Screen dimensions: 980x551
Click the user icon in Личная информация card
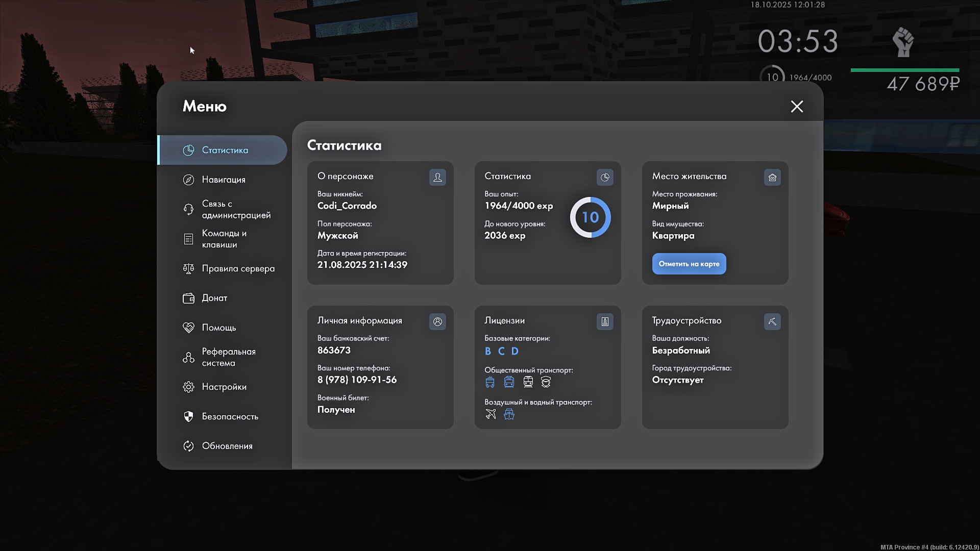point(437,321)
